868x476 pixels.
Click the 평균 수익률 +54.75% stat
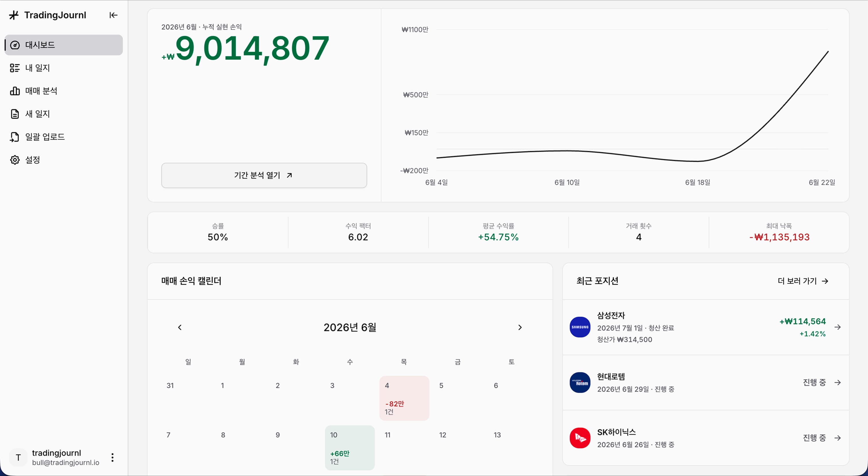[498, 232]
